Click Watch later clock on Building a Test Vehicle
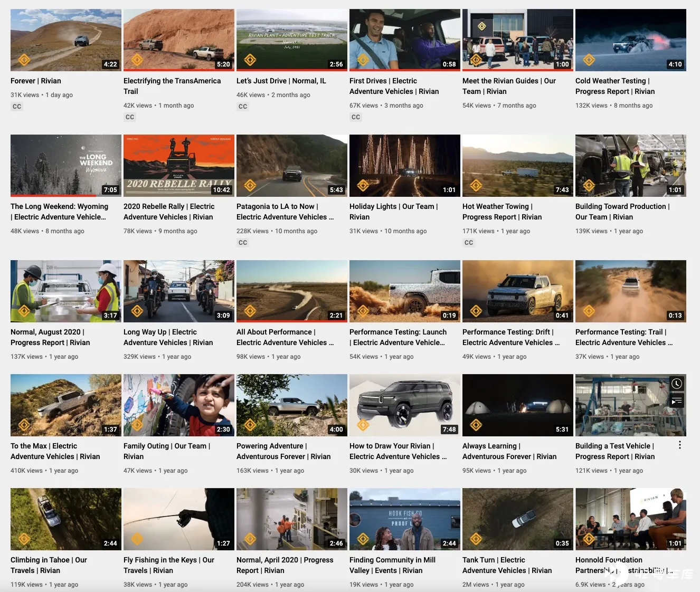700x592 pixels. [677, 384]
